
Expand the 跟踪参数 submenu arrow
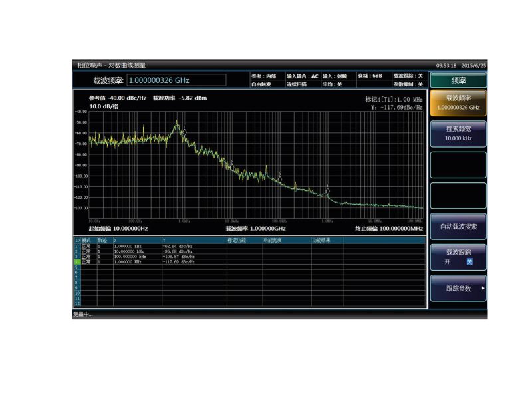pyautogui.click(x=482, y=289)
